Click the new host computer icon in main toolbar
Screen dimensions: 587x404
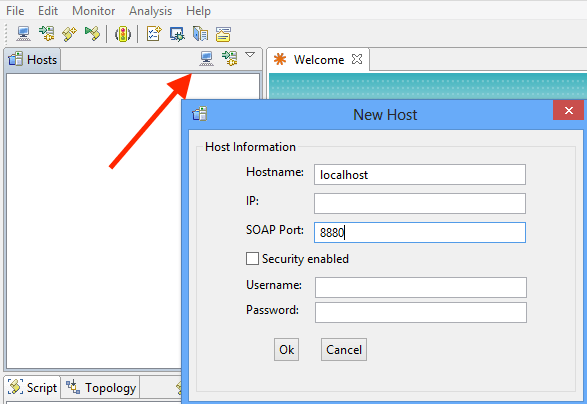23,34
